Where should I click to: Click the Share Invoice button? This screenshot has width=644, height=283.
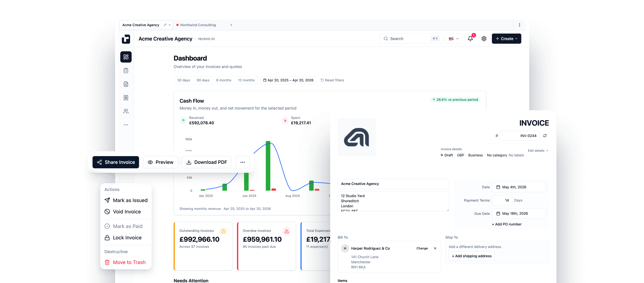click(x=116, y=162)
